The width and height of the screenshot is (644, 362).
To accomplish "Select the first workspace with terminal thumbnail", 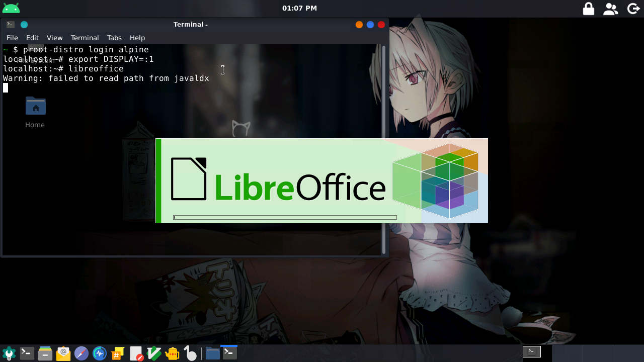I will tap(532, 352).
